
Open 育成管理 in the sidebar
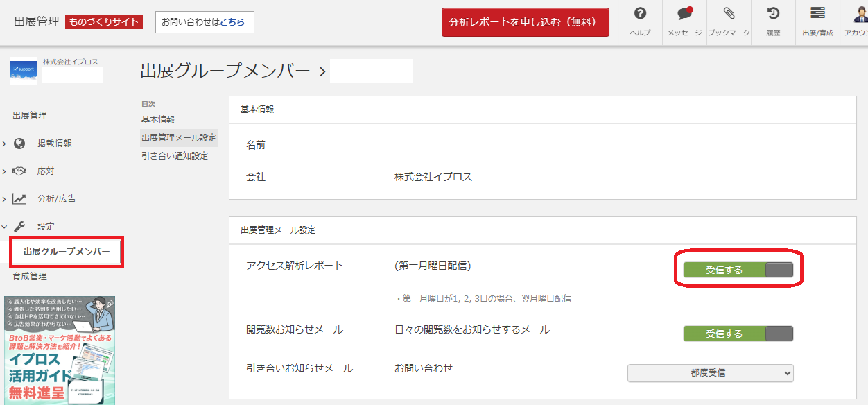click(x=30, y=276)
